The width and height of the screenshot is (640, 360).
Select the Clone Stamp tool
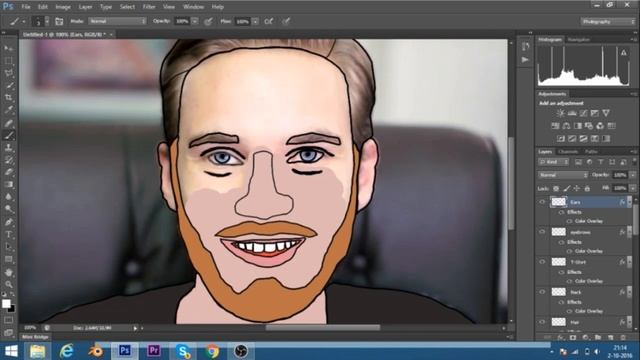pos(8,148)
